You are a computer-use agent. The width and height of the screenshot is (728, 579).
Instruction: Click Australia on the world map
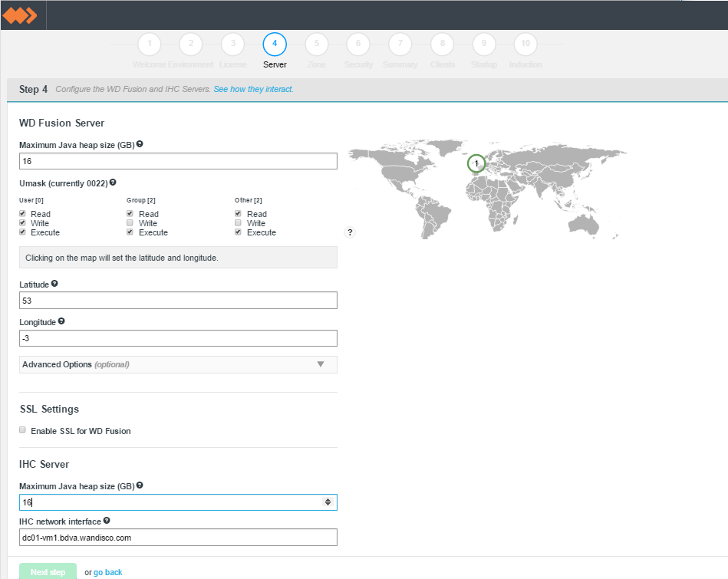[x=584, y=225]
